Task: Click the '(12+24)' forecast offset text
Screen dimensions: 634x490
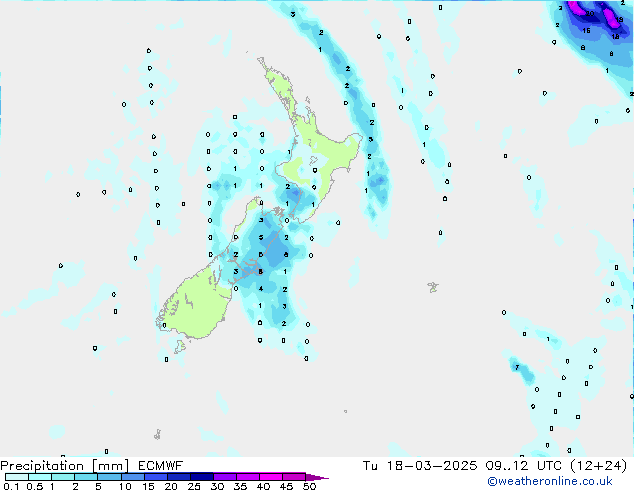Action: tap(598, 466)
